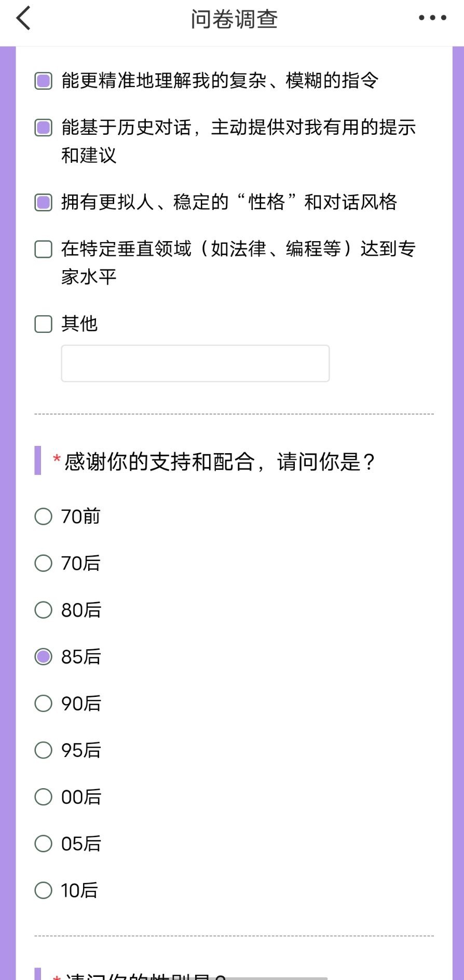Screen dimensions: 464x980
Task: Uncheck the history-based suggestions (基于历史对话) option
Action: (x=44, y=128)
